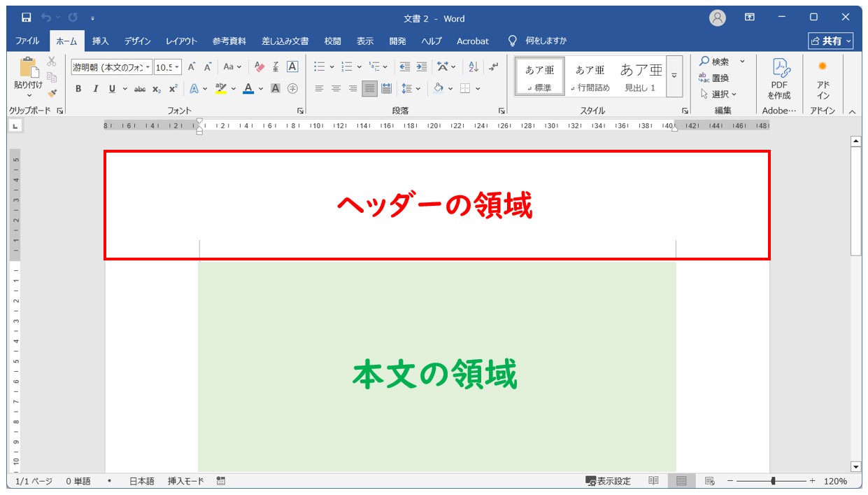Select the Format Painter brush icon

(x=51, y=92)
